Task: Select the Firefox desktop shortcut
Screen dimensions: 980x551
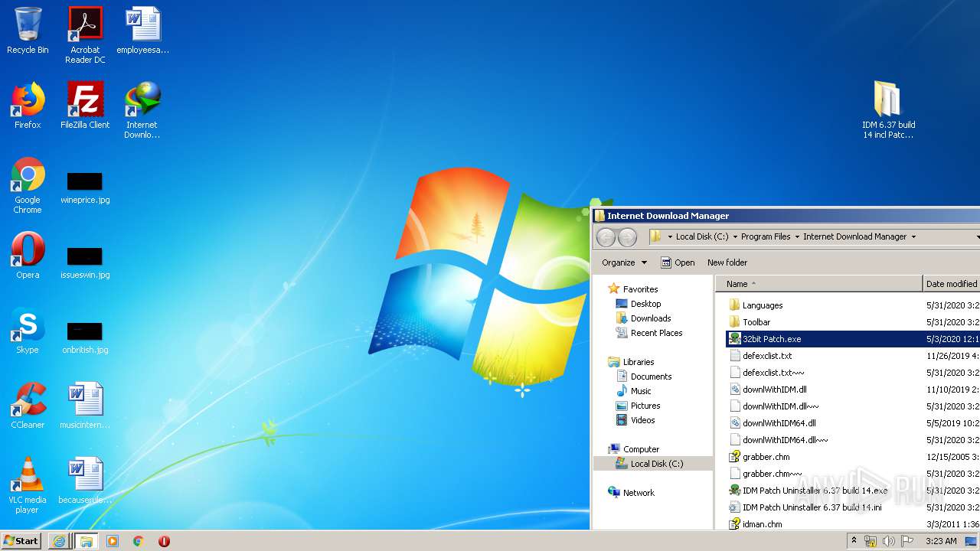Action: pos(28,106)
